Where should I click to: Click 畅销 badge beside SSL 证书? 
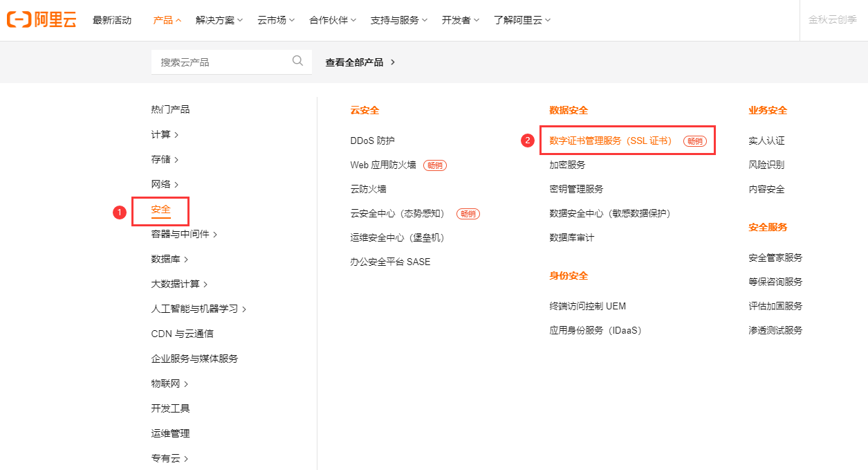[695, 141]
